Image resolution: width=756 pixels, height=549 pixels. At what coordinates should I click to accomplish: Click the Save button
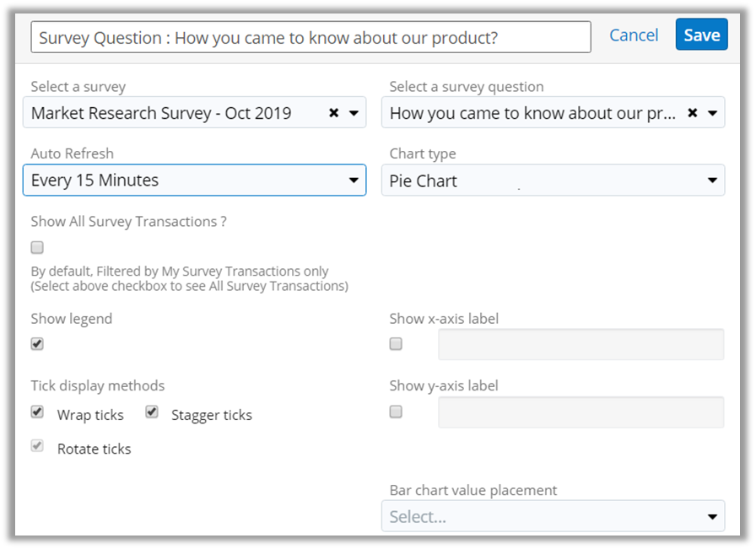[701, 35]
